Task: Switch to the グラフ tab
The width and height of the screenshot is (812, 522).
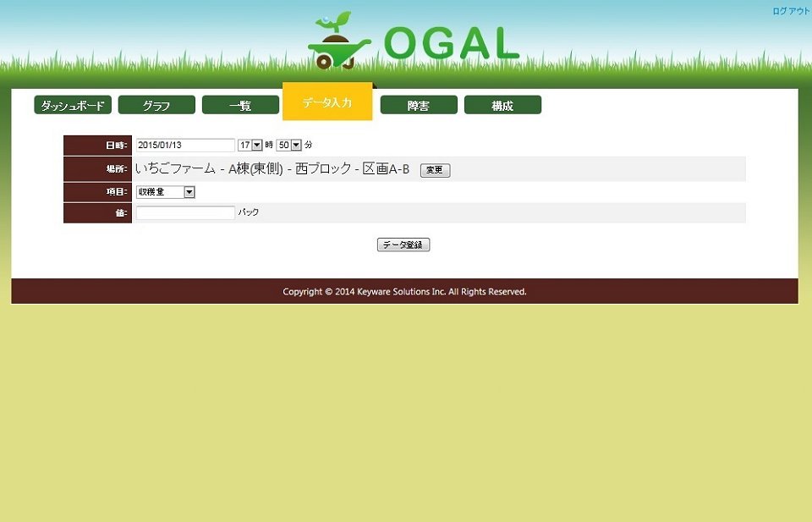Action: point(156,105)
